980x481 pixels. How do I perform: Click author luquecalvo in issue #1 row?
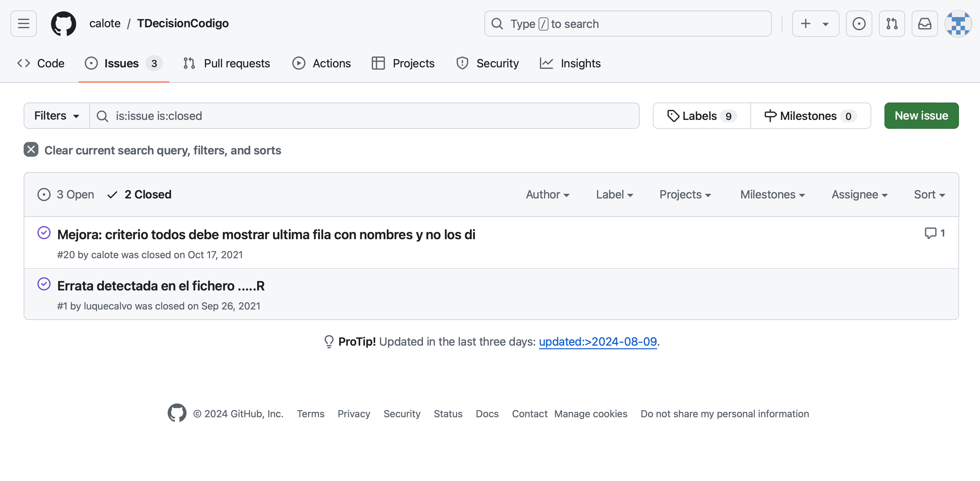108,306
